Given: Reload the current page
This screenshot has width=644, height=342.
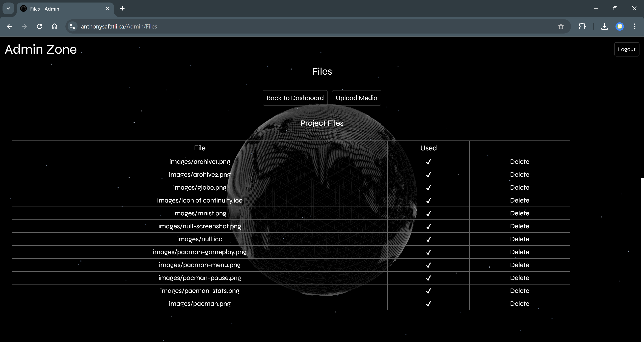Looking at the screenshot, I should pos(39,26).
